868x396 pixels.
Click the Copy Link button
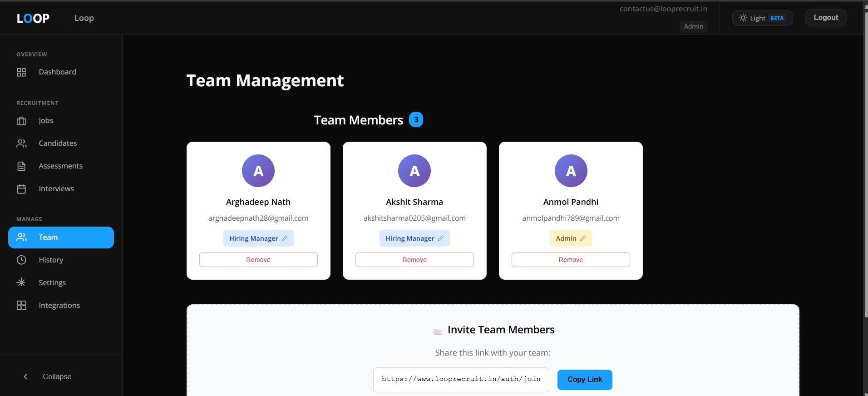585,380
